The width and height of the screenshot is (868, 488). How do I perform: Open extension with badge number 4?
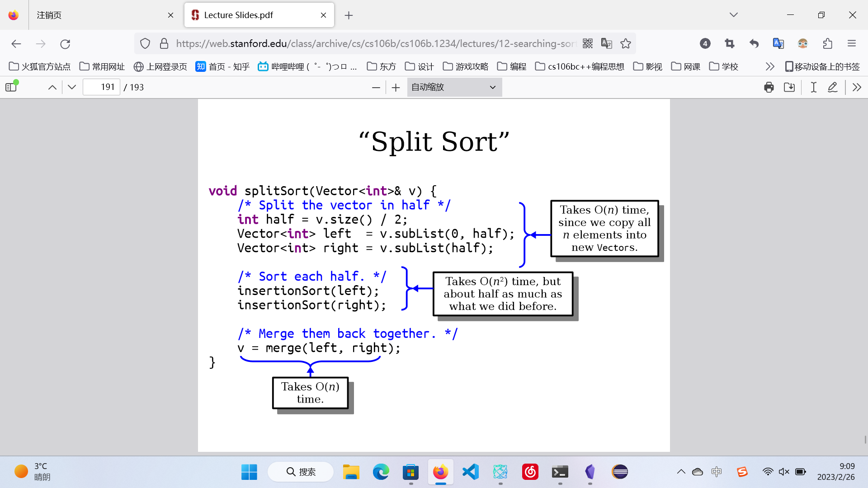click(705, 43)
